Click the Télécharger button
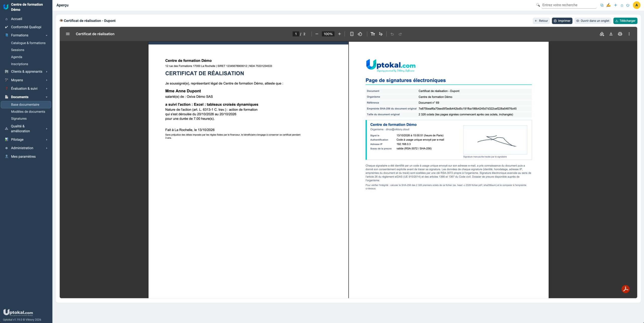This screenshot has width=644, height=323. pyautogui.click(x=625, y=21)
